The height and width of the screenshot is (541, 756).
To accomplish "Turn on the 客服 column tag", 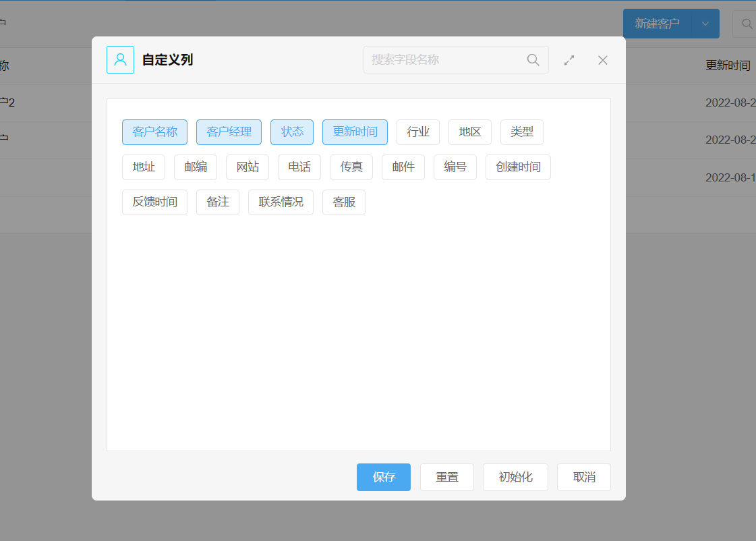I will coord(344,202).
